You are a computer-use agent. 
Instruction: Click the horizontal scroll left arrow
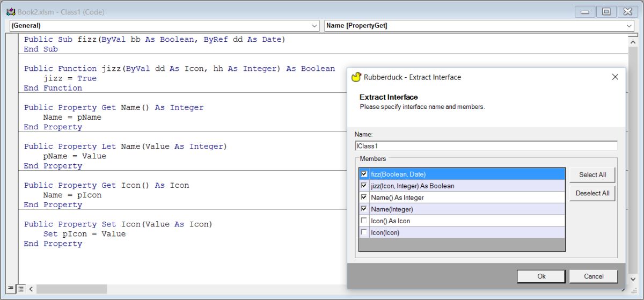tap(31, 289)
